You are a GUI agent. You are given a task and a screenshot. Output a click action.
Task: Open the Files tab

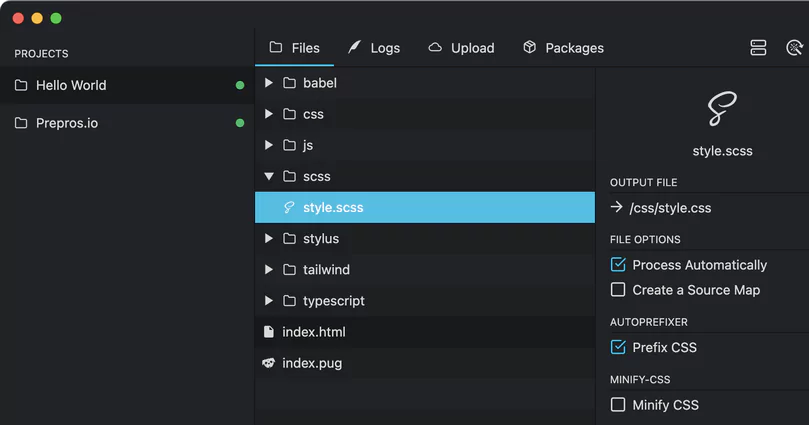295,48
